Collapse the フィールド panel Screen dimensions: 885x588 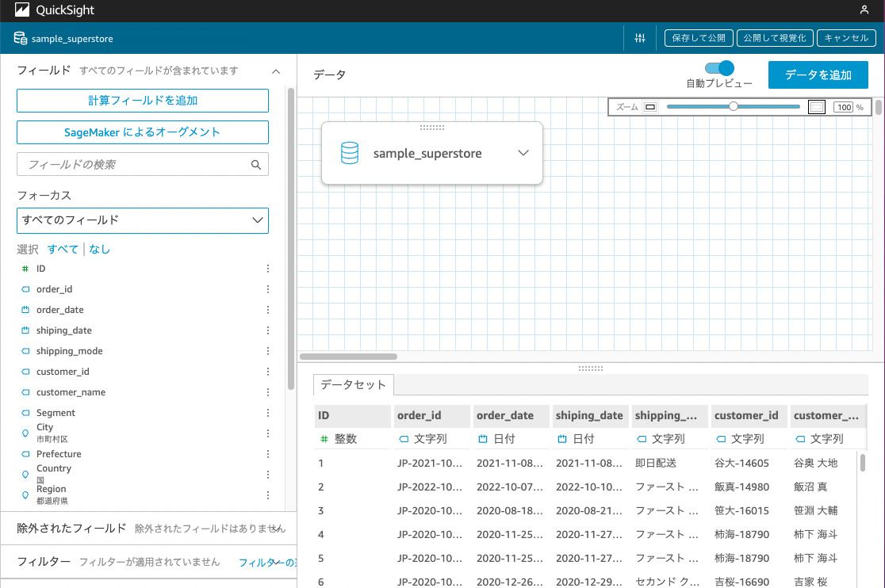(x=276, y=71)
